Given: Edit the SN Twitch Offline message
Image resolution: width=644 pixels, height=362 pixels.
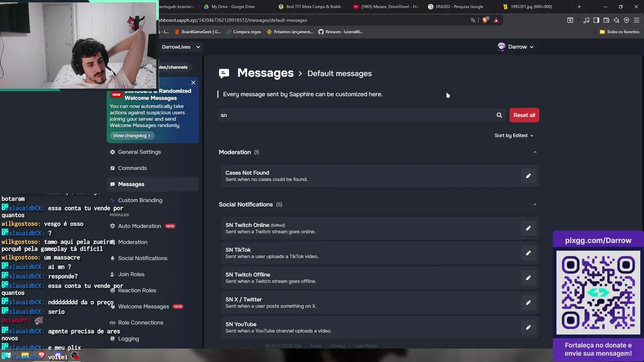Looking at the screenshot, I should 528,278.
